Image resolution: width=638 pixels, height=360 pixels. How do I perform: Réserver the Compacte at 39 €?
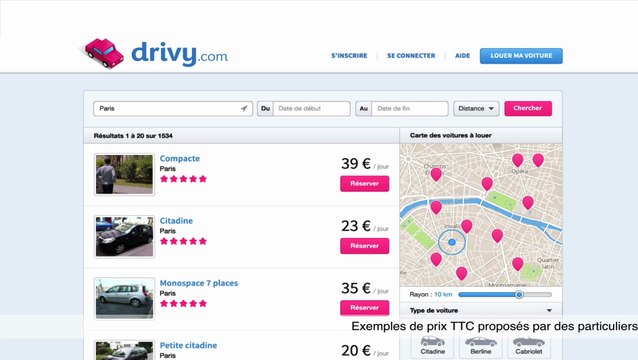365,183
